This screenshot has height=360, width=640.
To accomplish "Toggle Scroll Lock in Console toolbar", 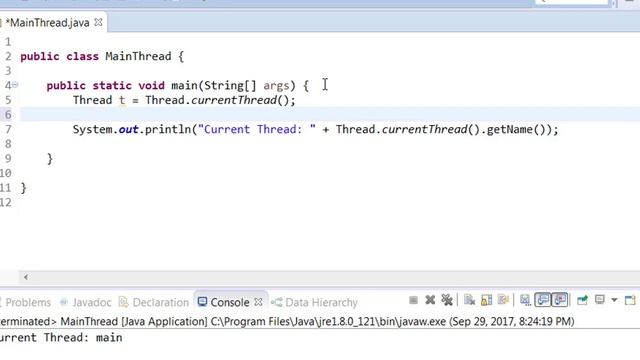I will (x=487, y=300).
